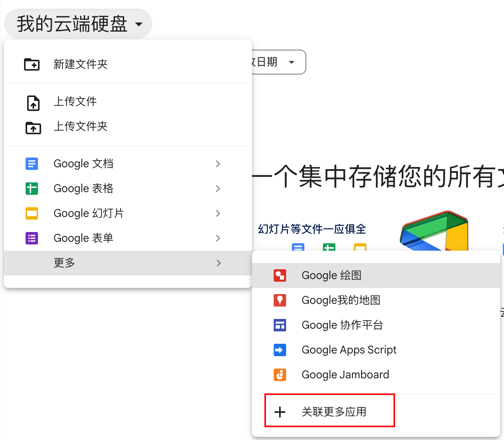This screenshot has width=504, height=440.
Task: Open the 更多 menu entry
Action: coord(128,263)
